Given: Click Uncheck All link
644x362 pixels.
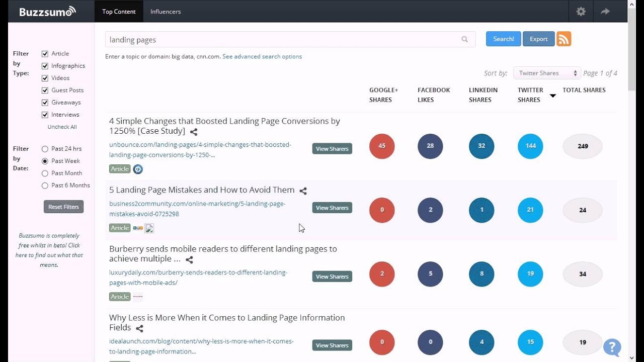Looking at the screenshot, I should 62,127.
